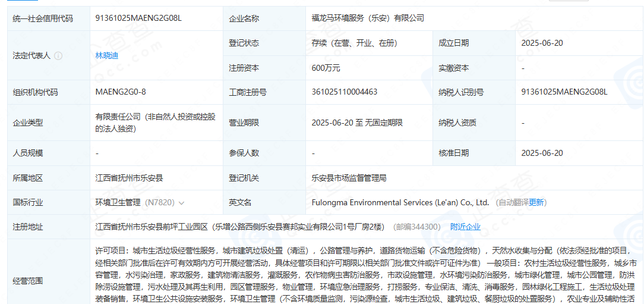The width and height of the screenshot is (644, 304).
Task: Click the 实缴资本 label cell
Action: tap(474, 68)
